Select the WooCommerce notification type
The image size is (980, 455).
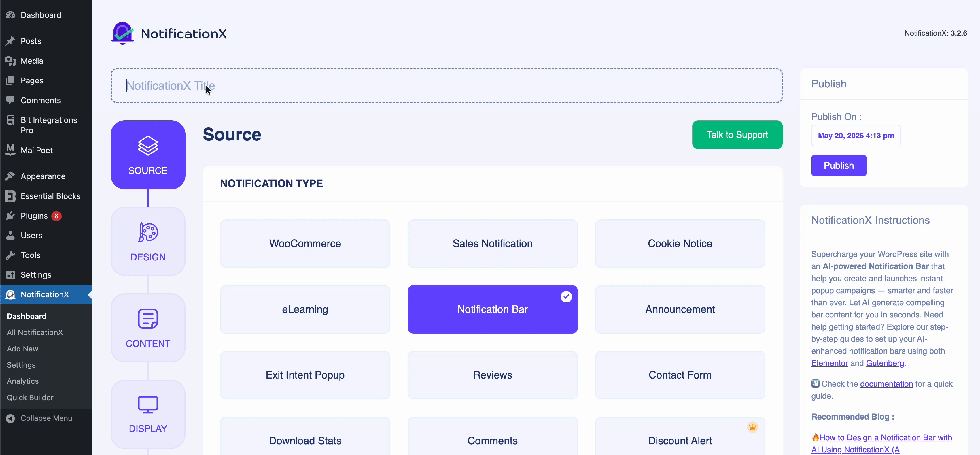click(x=305, y=244)
